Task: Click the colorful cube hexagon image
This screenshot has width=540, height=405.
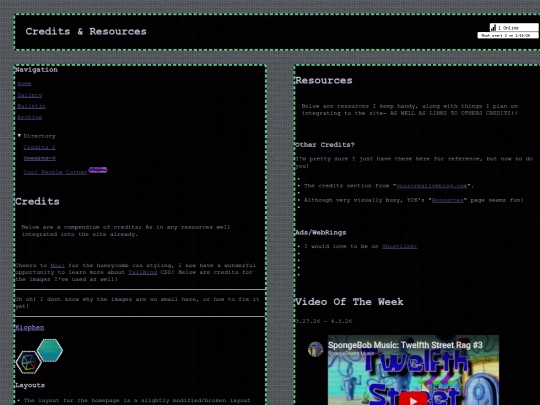Action: 29,362
